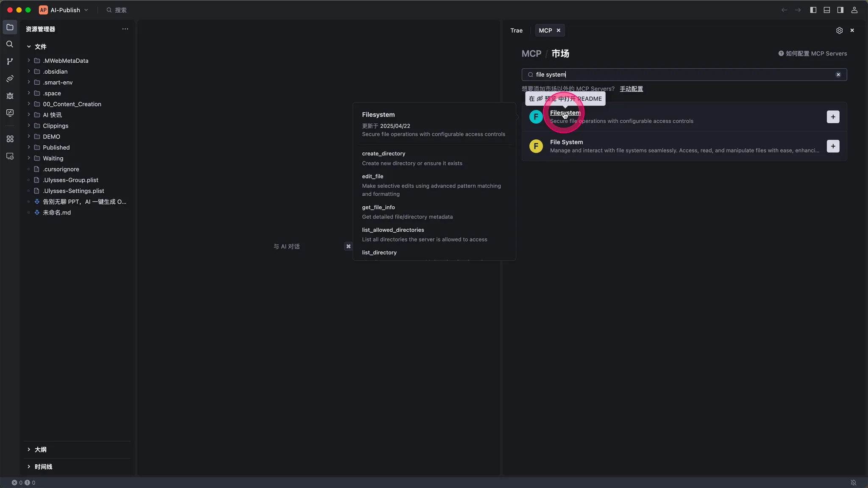This screenshot has width=868, height=488.
Task: Add the Filesystem MCP server with plus
Action: pyautogui.click(x=833, y=117)
